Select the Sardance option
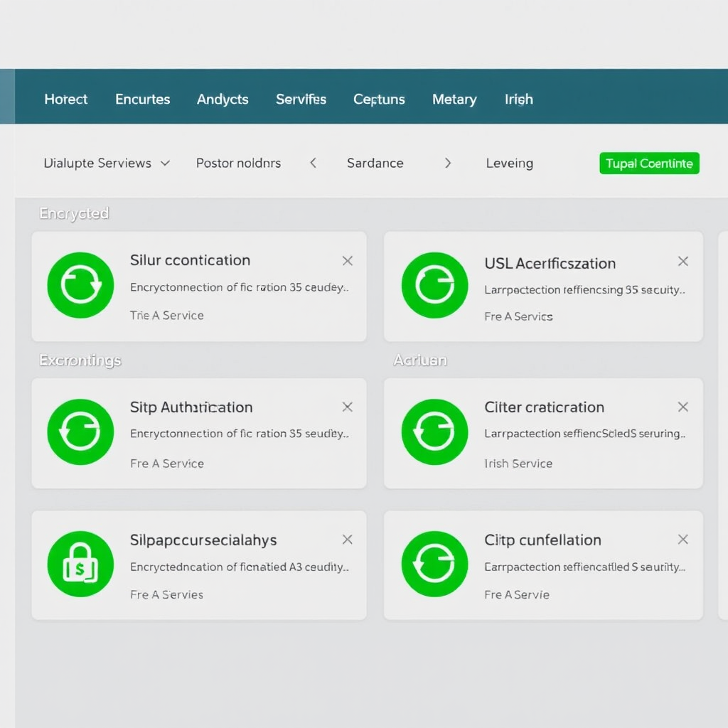The image size is (728, 728). click(x=375, y=163)
